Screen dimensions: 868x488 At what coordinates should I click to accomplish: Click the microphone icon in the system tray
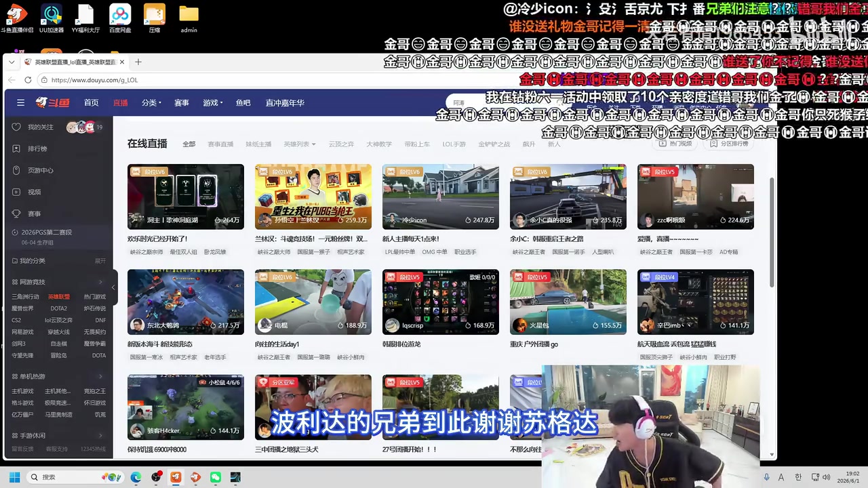click(767, 477)
